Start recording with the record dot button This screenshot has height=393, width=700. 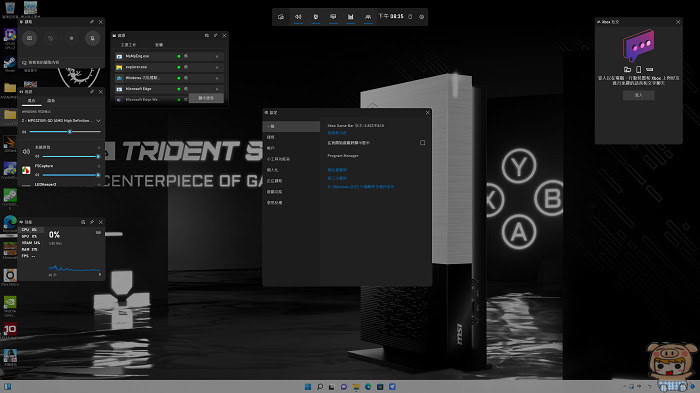click(x=71, y=38)
